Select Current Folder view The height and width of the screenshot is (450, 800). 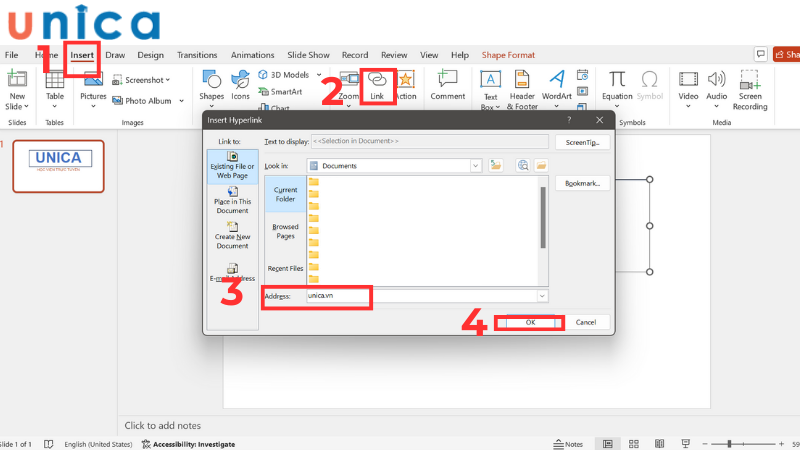click(x=285, y=194)
